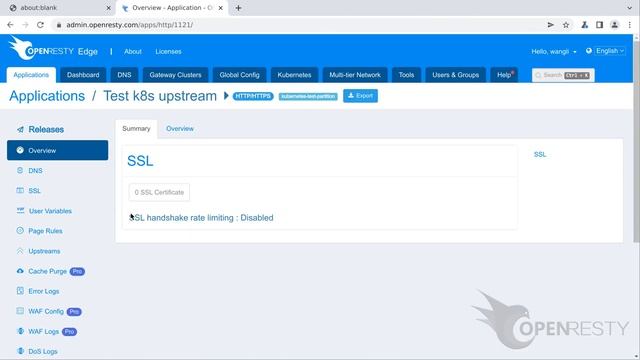Open the Tools nav tab
640x360 pixels.
pos(407,75)
